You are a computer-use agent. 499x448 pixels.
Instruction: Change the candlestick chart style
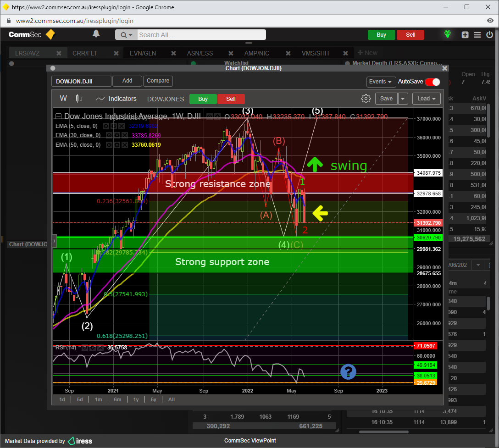point(79,99)
